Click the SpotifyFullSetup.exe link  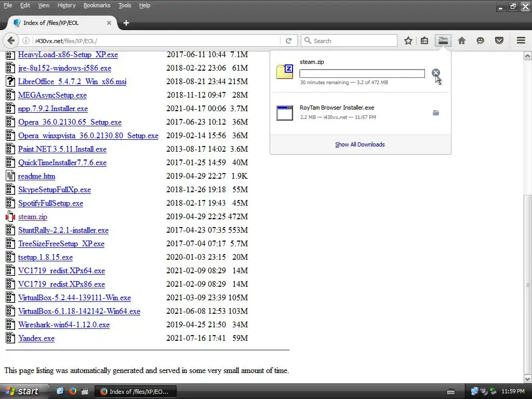click(x=50, y=203)
